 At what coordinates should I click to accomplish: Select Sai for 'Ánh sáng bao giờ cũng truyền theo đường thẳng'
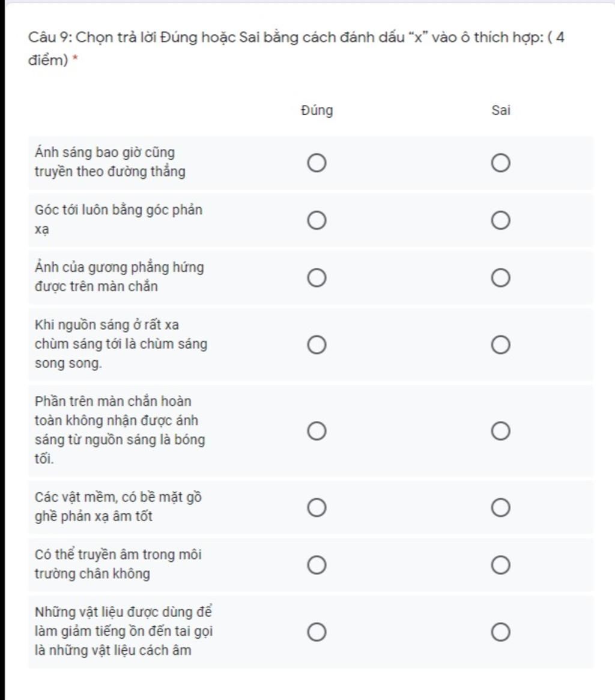[501, 163]
